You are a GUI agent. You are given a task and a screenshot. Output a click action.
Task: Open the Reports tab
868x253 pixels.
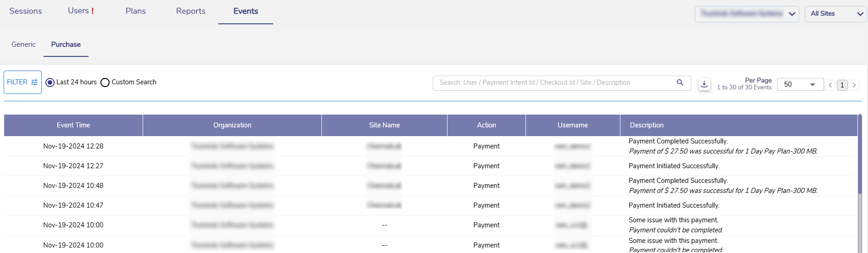[191, 11]
